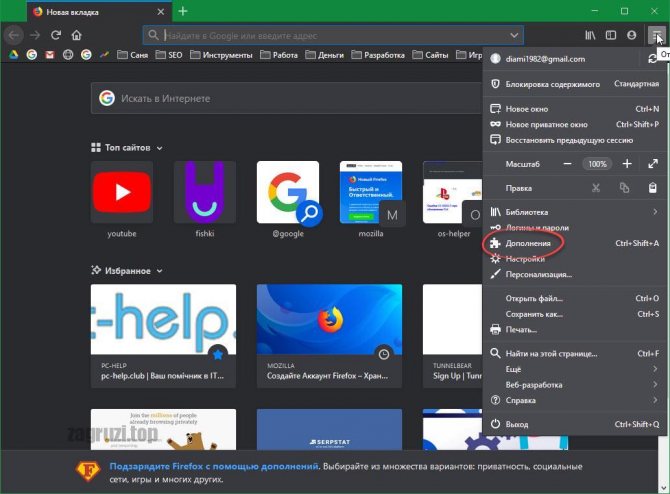670x494 pixels.
Task: Open the Gmail bookmark icon
Action: pos(50,55)
